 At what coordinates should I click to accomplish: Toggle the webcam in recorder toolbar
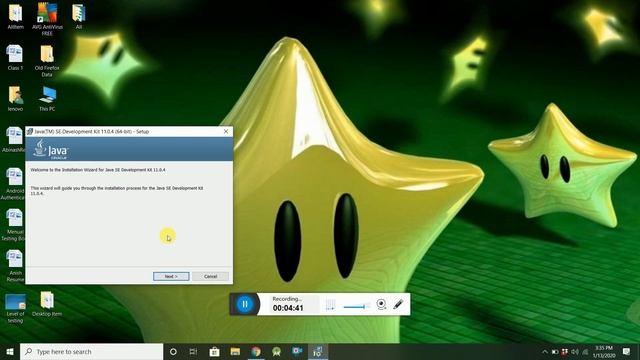pyautogui.click(x=381, y=304)
